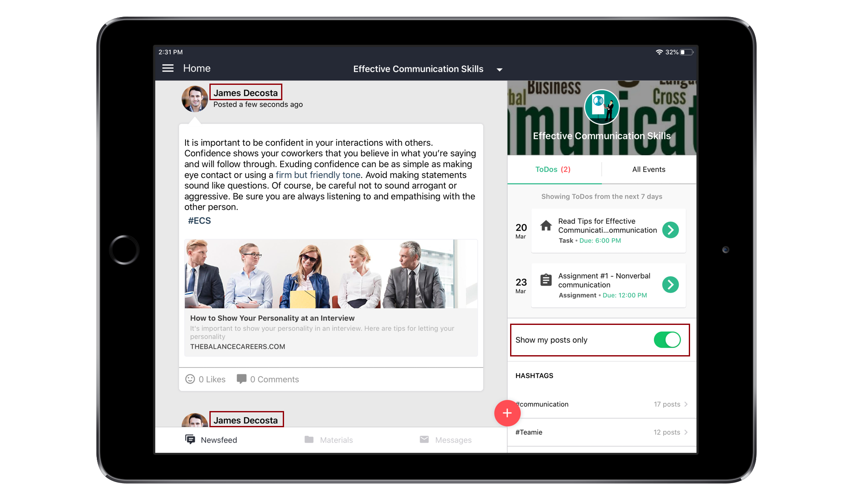Tap the HASHTAGS section heading

coord(534,376)
